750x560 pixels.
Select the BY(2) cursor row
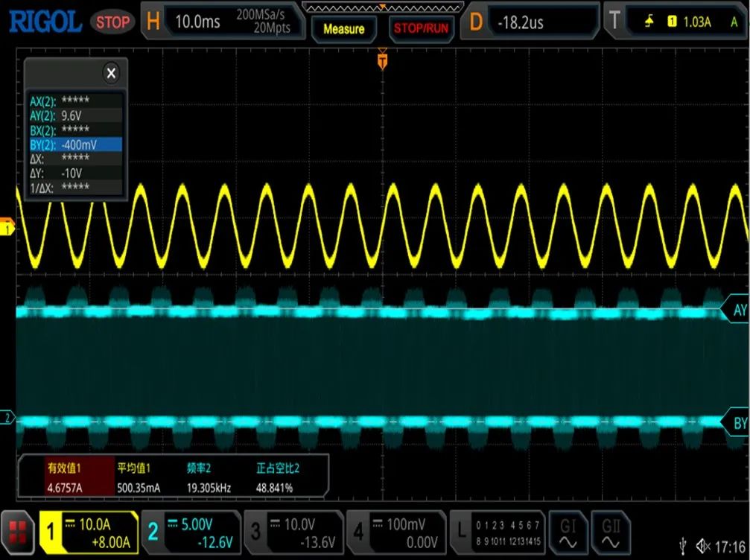tap(75, 144)
